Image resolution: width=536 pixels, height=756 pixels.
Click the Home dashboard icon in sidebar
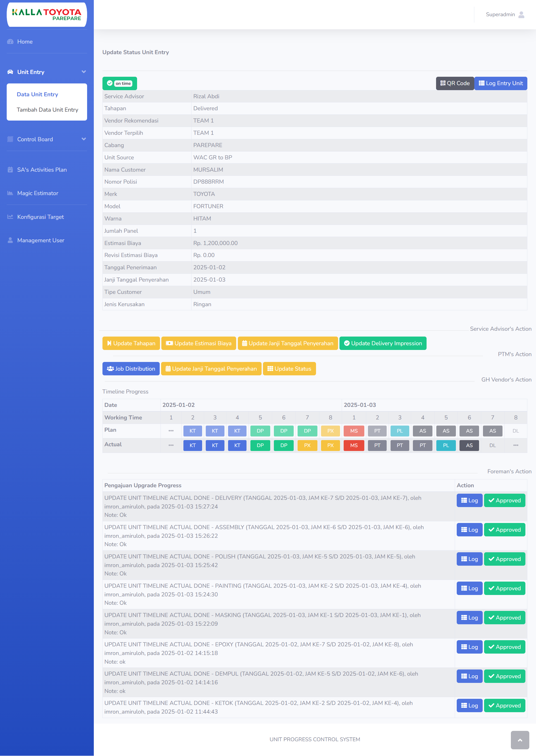[x=10, y=42]
